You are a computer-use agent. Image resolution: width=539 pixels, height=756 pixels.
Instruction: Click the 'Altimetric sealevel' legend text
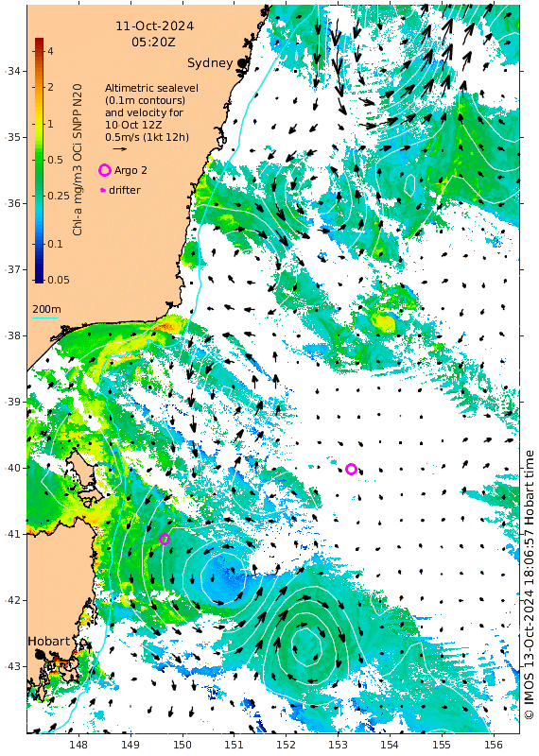tap(151, 88)
